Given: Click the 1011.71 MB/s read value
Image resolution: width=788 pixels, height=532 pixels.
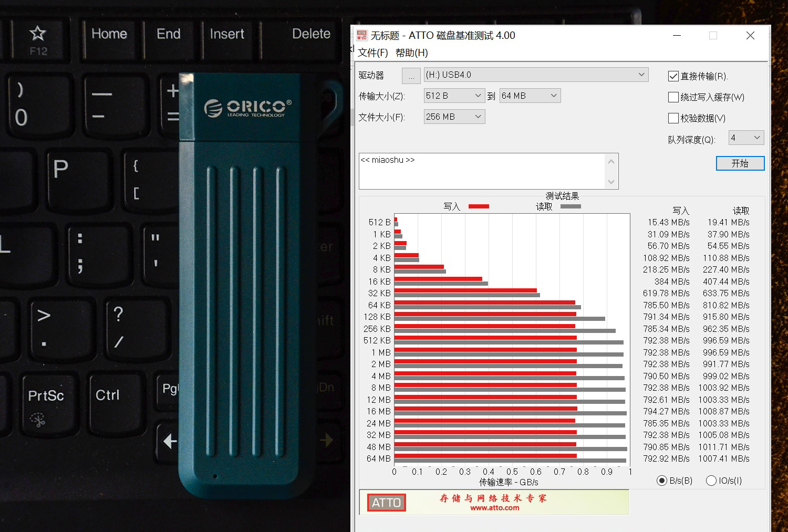Looking at the screenshot, I should pos(724,447).
